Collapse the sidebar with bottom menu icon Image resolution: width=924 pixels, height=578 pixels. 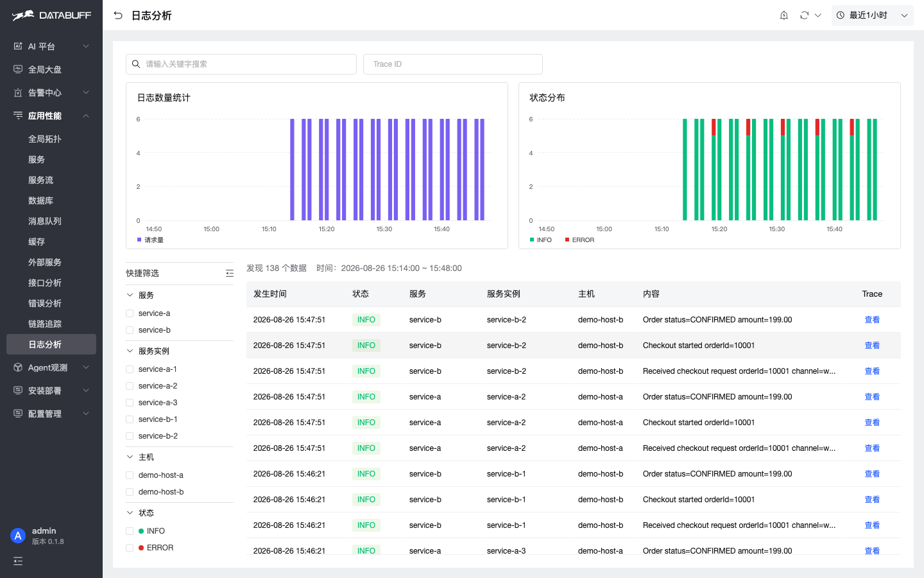tap(18, 561)
